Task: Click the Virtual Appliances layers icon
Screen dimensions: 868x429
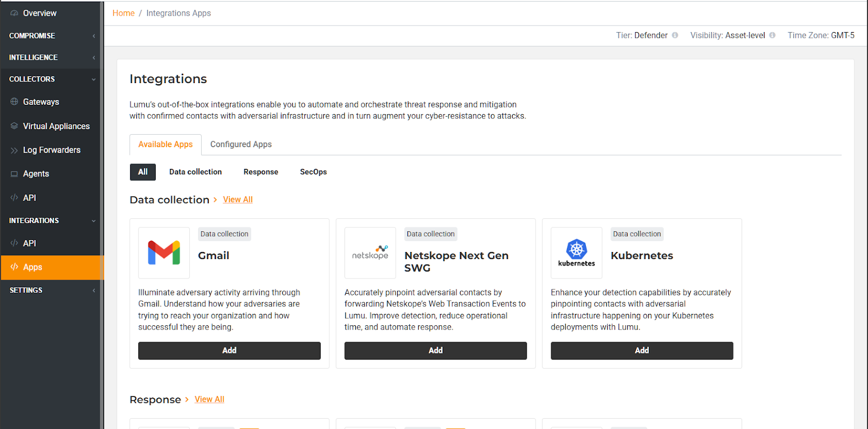Action: coord(14,126)
